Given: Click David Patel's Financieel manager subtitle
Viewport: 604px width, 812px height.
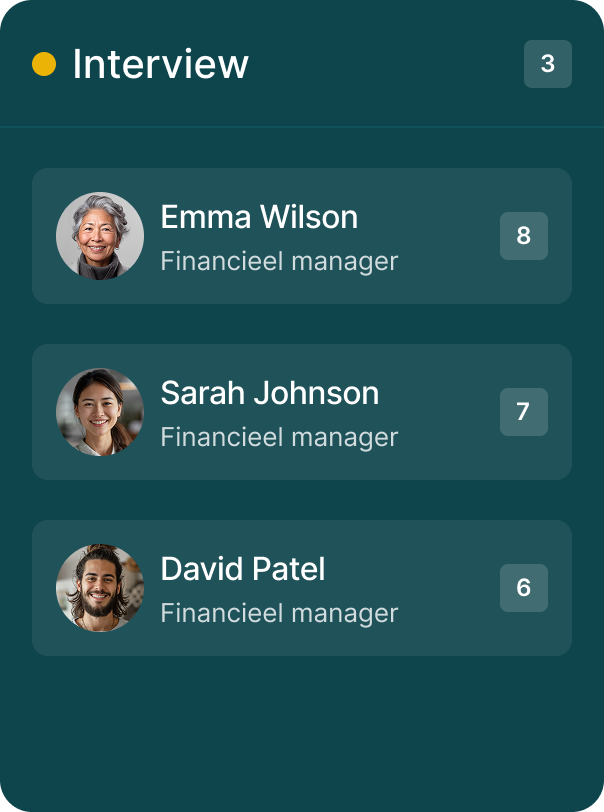Looking at the screenshot, I should pyautogui.click(x=279, y=613).
